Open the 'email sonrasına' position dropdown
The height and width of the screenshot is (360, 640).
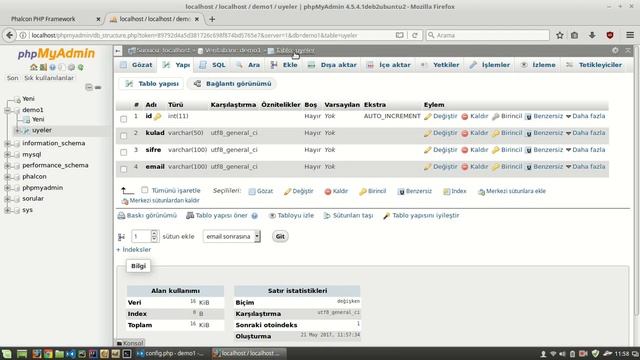231,236
